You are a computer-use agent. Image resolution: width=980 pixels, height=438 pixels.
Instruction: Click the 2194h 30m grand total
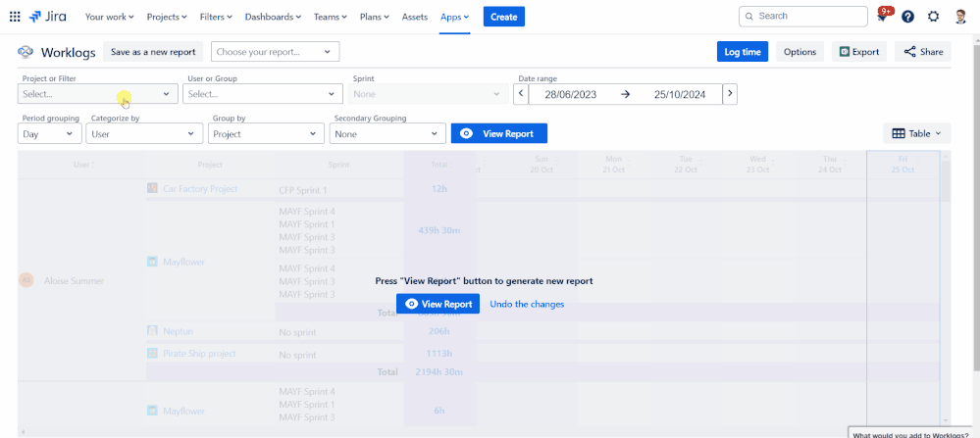coord(439,372)
